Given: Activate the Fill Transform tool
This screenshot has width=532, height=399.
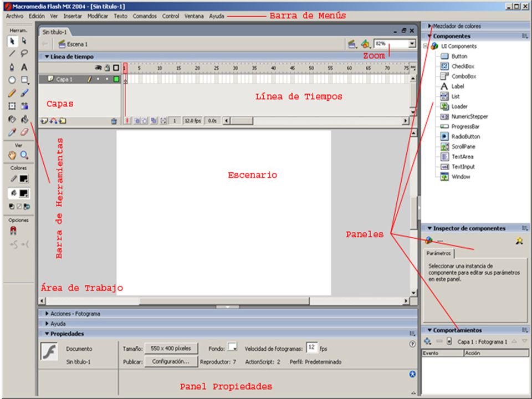Looking at the screenshot, I should [24, 106].
